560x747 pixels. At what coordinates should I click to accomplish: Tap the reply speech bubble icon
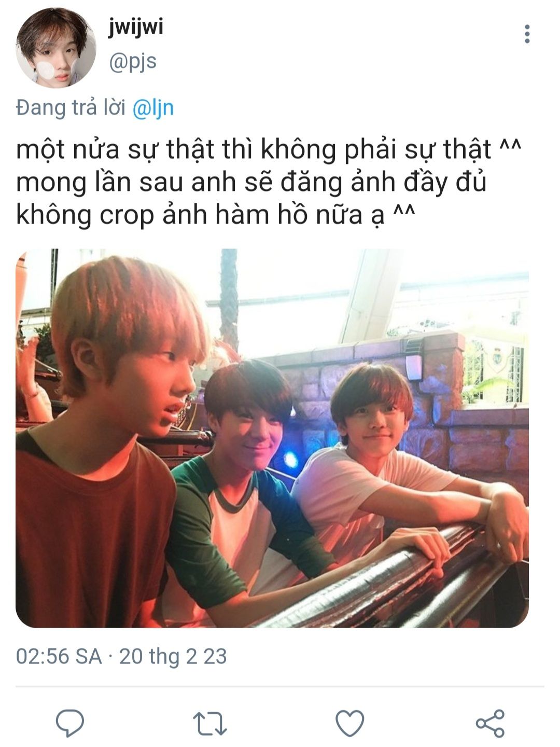point(70,723)
